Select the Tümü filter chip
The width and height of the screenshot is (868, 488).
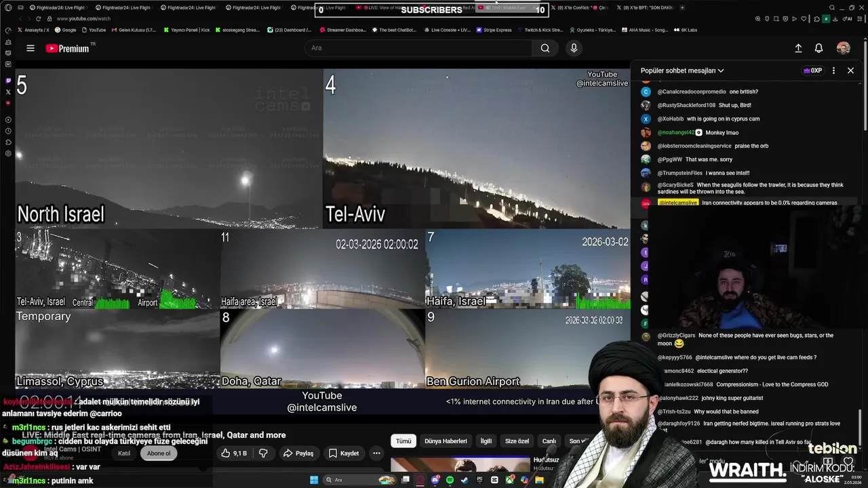(403, 441)
